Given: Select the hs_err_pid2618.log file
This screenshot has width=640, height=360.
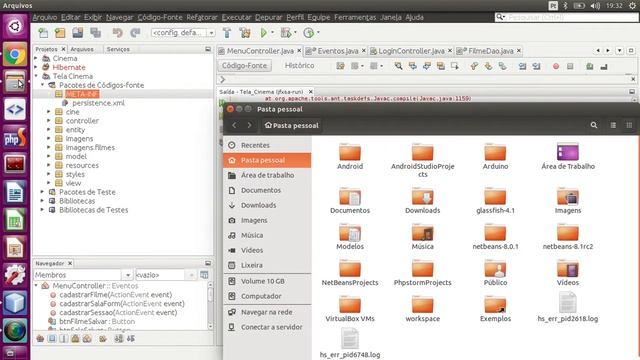Looking at the screenshot, I should coord(568,307).
